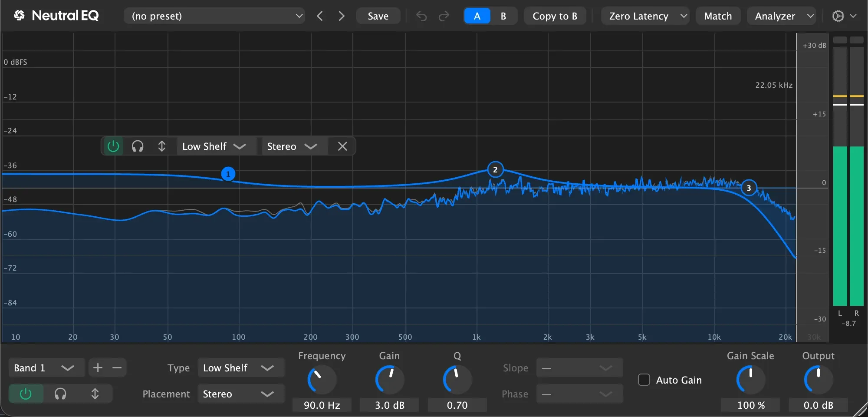Solo Band 1 using bottom headphones icon
The image size is (868, 417).
coord(60,394)
